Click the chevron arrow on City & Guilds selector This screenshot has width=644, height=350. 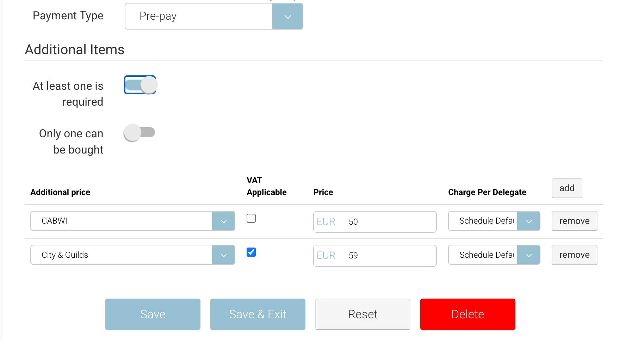223,255
